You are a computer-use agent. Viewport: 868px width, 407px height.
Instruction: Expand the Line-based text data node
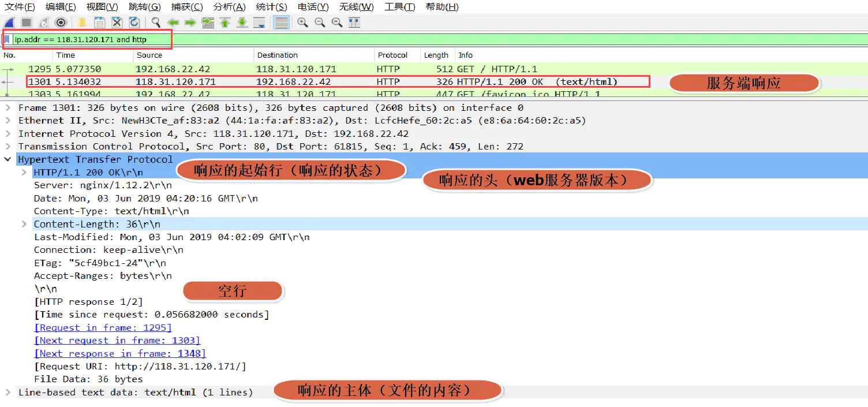(x=8, y=392)
